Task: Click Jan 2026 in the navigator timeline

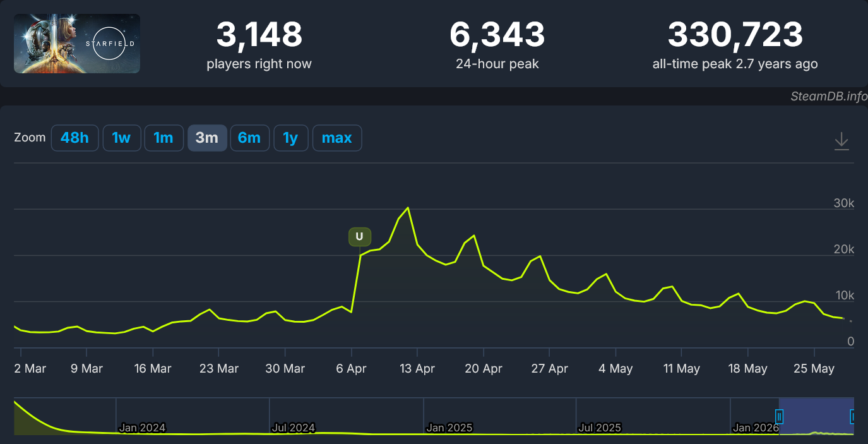Action: point(756,428)
